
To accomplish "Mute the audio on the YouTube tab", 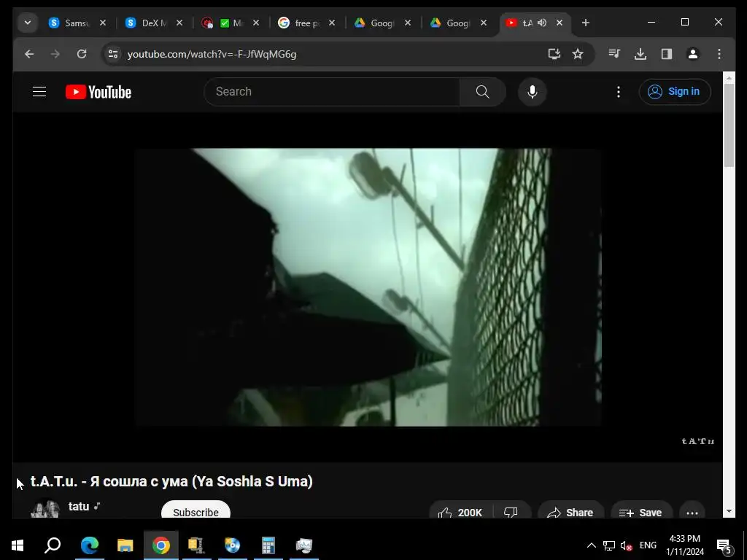I will click(x=542, y=23).
